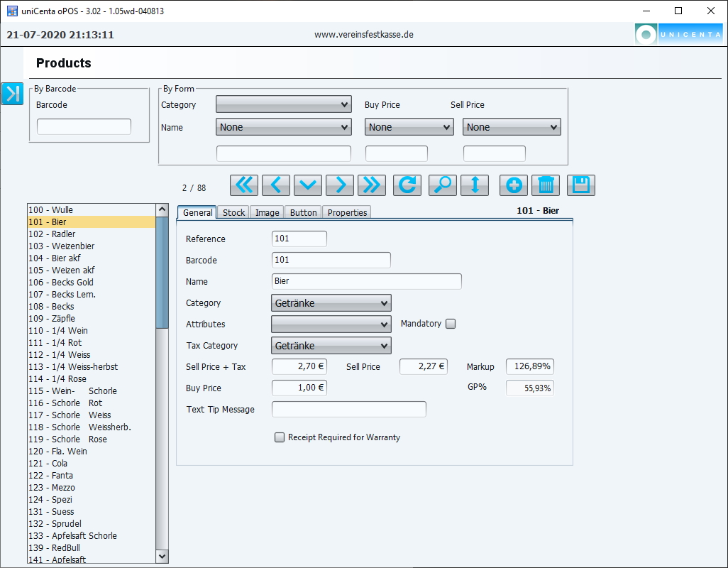The image size is (728, 568).
Task: Select product 121 - Cola in list
Action: pos(60,464)
